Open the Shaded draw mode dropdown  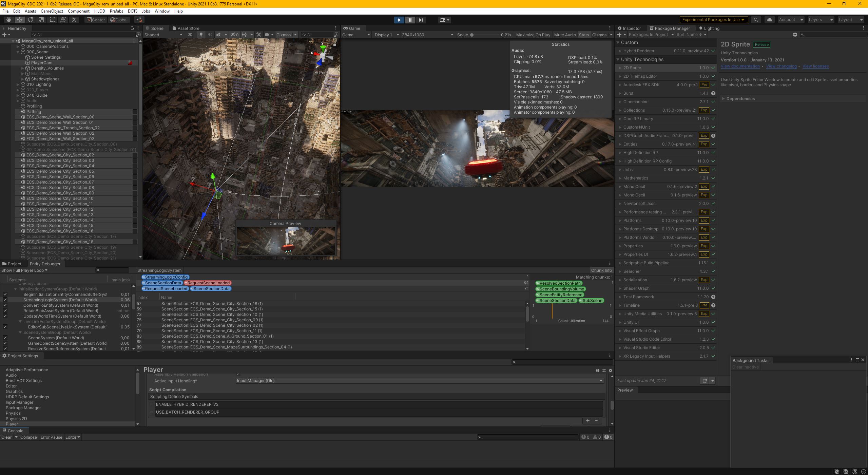click(x=162, y=35)
